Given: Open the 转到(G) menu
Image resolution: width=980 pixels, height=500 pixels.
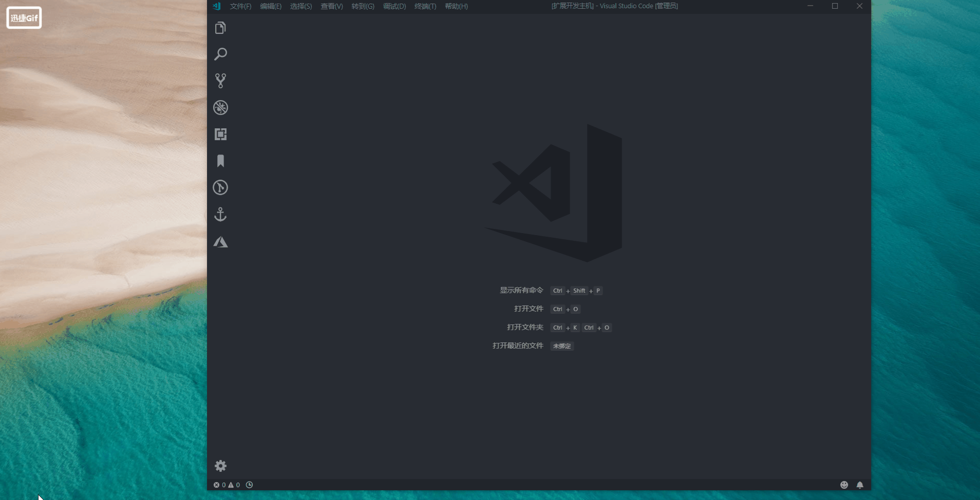Looking at the screenshot, I should point(363,6).
